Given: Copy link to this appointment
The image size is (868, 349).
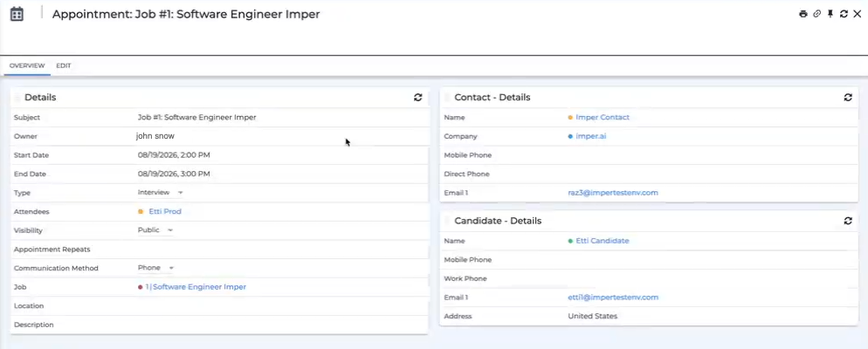Looking at the screenshot, I should click(x=817, y=14).
